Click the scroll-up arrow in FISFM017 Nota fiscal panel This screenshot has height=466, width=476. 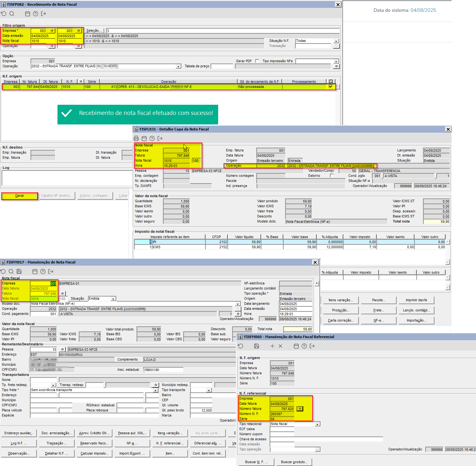click(x=317, y=283)
